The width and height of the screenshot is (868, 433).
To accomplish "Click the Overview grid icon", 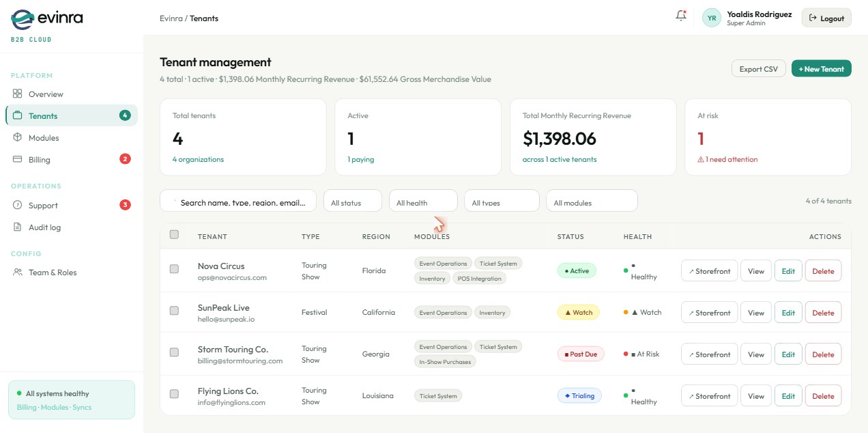I will click(x=18, y=94).
